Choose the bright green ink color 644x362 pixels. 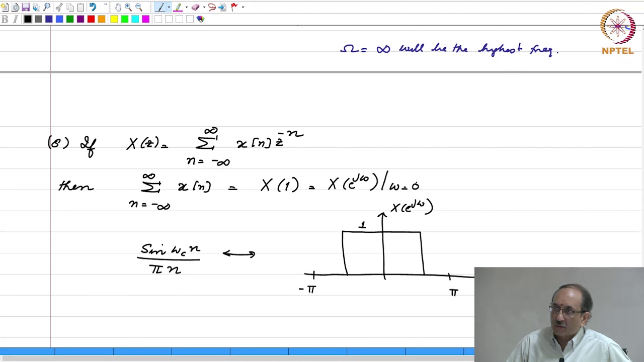point(125,19)
